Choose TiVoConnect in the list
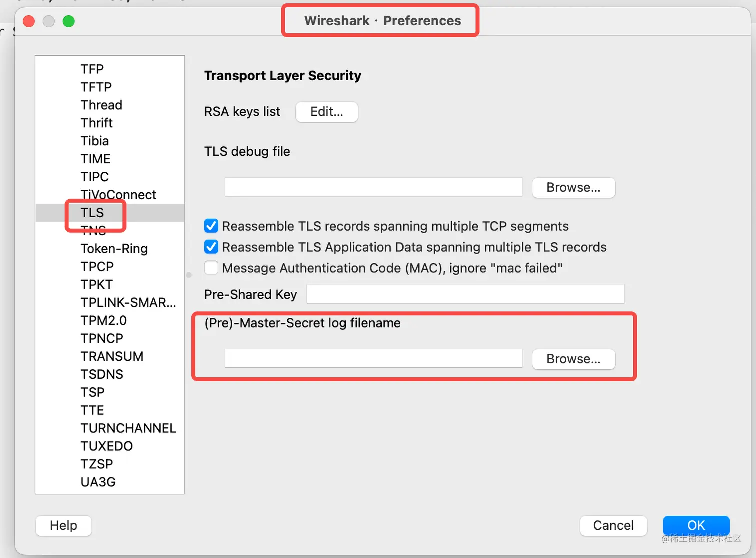Image resolution: width=756 pixels, height=558 pixels. (x=110, y=195)
